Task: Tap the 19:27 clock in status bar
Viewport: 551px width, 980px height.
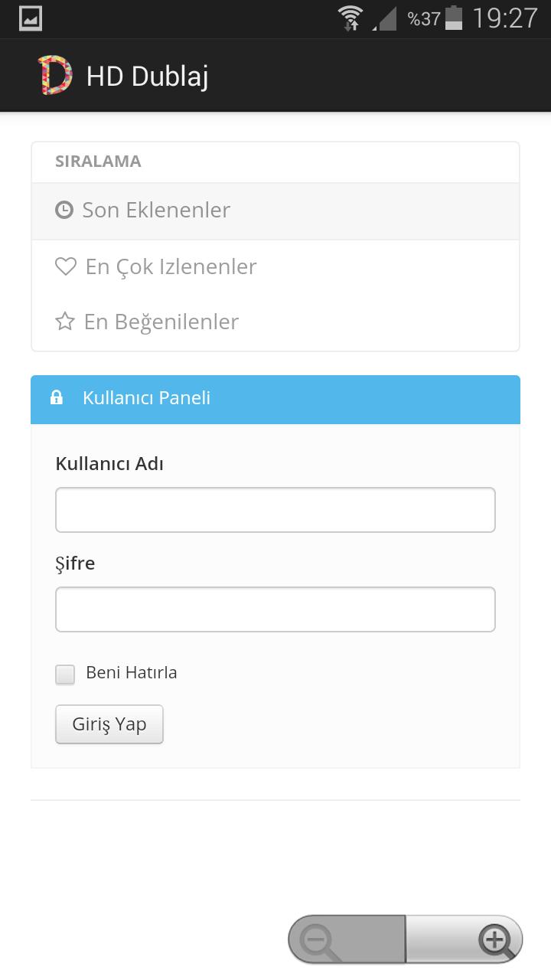Action: [x=505, y=18]
